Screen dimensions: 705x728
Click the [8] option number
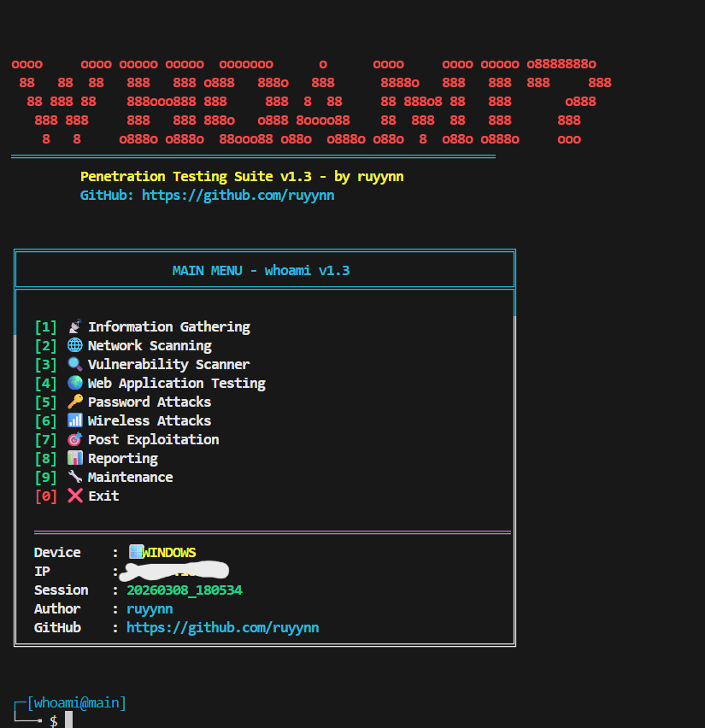tap(46, 459)
